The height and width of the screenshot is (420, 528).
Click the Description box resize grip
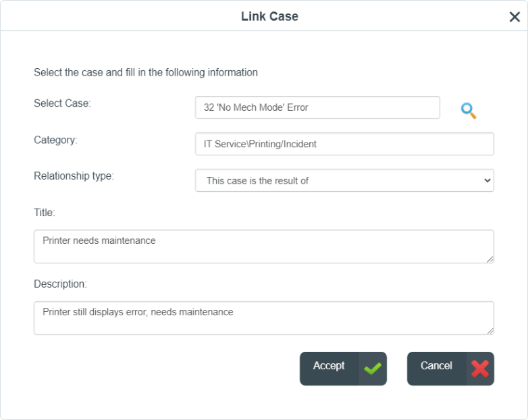point(490,331)
